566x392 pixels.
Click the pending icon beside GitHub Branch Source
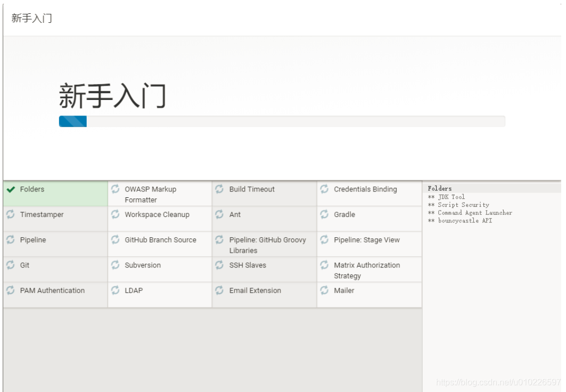[x=115, y=239]
